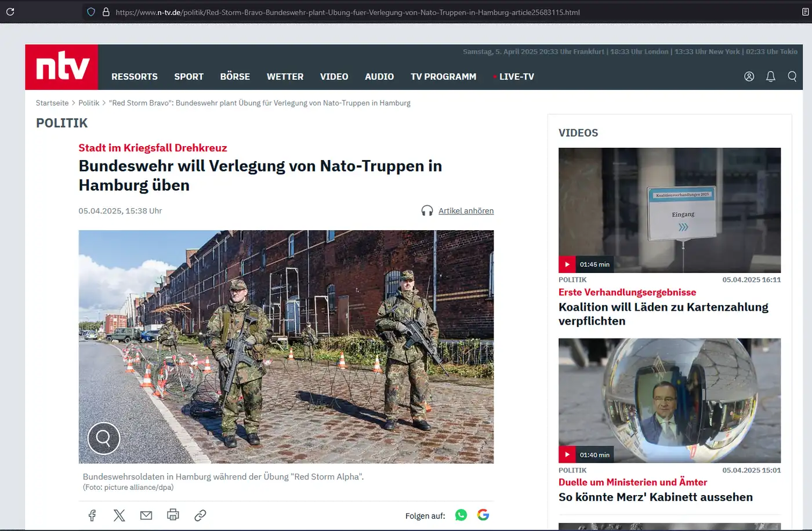The width and height of the screenshot is (812, 531).
Task: Share article on Facebook
Action: click(92, 515)
